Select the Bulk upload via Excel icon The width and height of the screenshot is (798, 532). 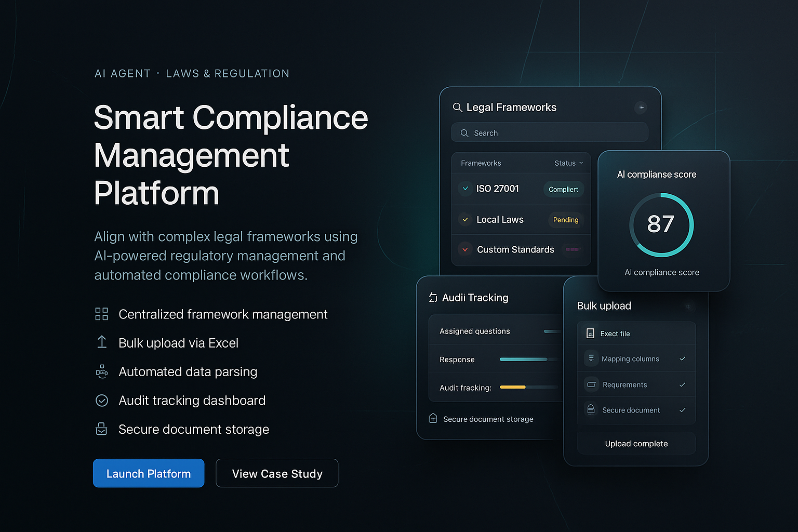tap(101, 342)
